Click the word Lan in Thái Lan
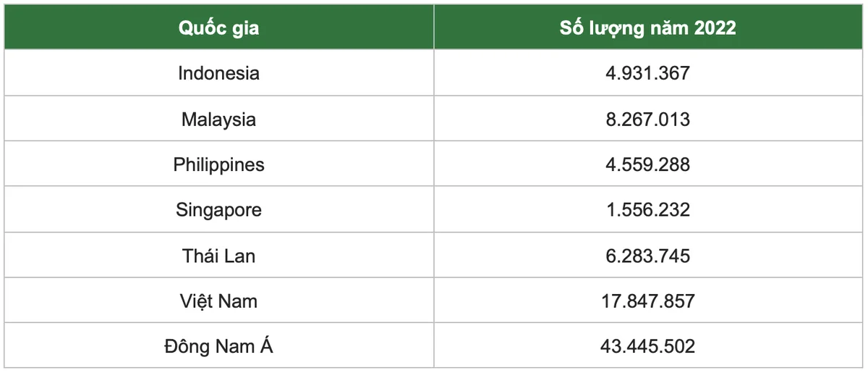Viewport: 868px width, 373px height. [240, 256]
